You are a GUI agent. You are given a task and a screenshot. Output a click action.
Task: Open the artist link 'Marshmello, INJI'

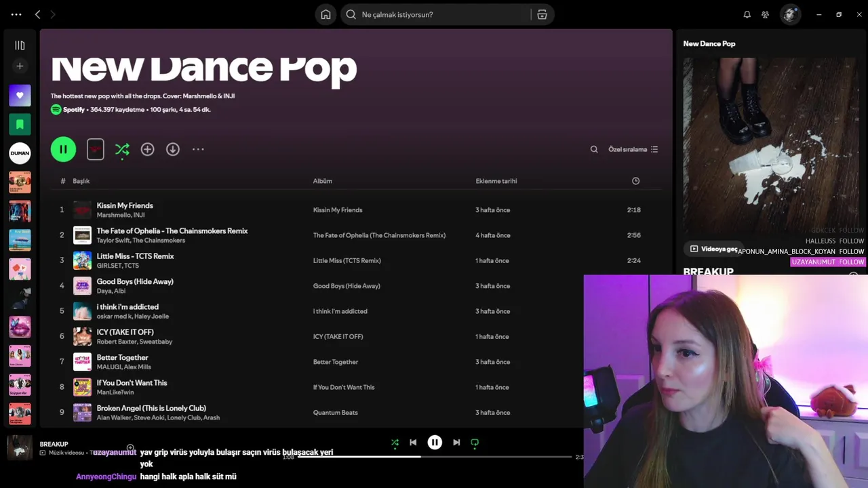121,215
